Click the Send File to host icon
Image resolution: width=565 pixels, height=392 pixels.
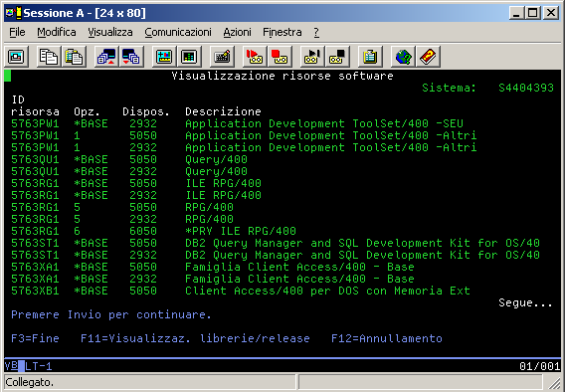(106, 57)
